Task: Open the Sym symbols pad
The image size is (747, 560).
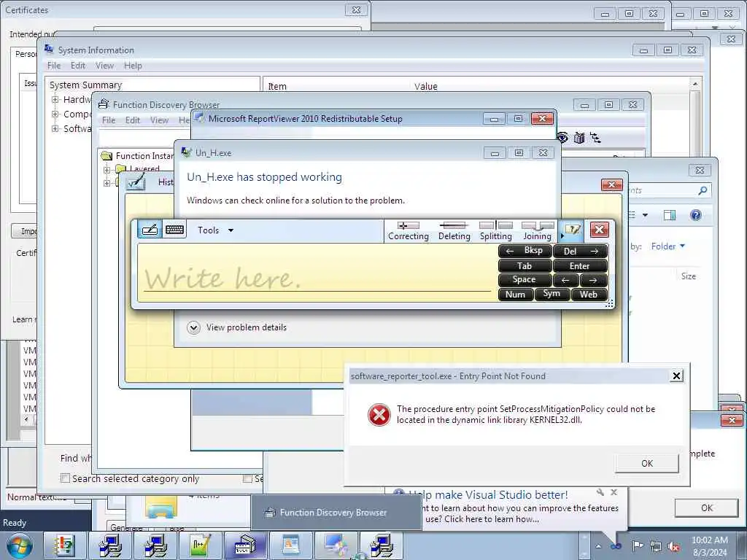Action: pyautogui.click(x=551, y=294)
